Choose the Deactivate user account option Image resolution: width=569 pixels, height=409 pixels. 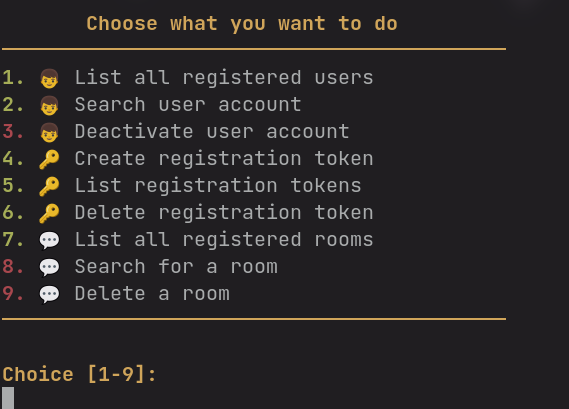pyautogui.click(x=212, y=131)
